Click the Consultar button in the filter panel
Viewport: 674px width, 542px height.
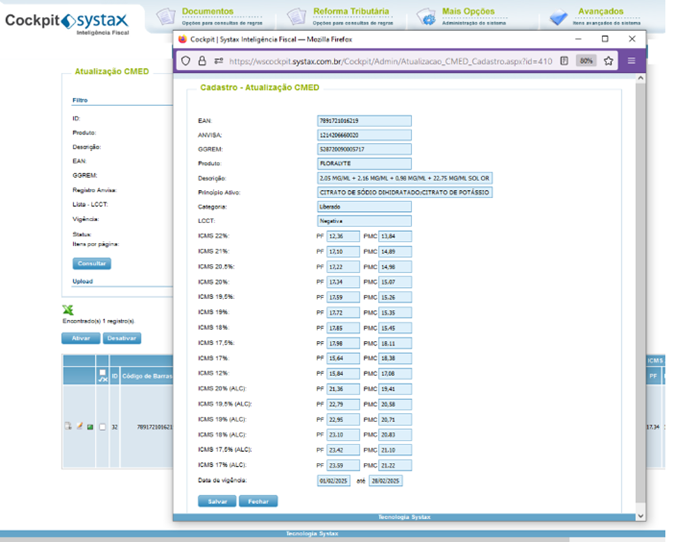click(92, 263)
